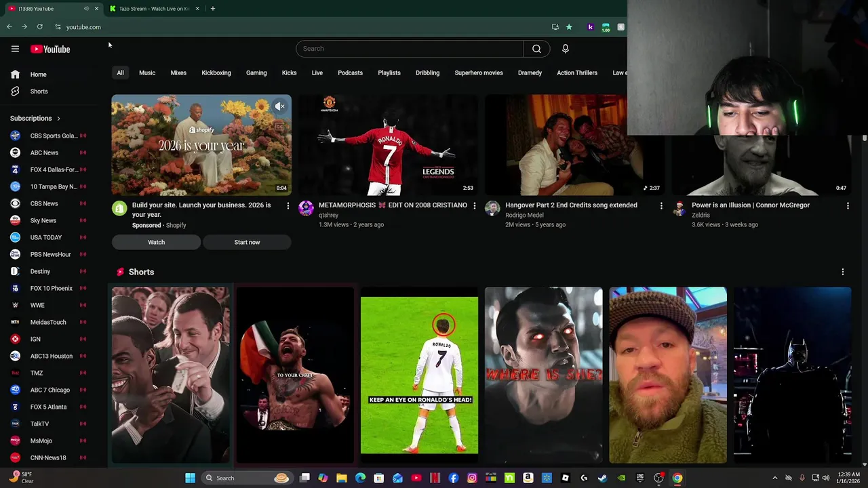The image size is (868, 488).
Task: Click the YouTube logo
Action: 50,49
